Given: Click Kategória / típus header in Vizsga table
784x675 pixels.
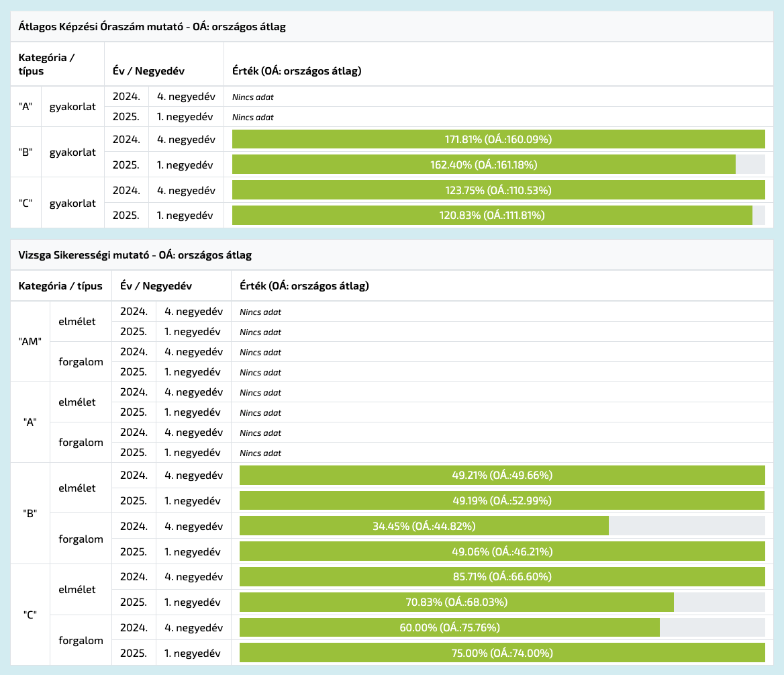Looking at the screenshot, I should point(60,286).
